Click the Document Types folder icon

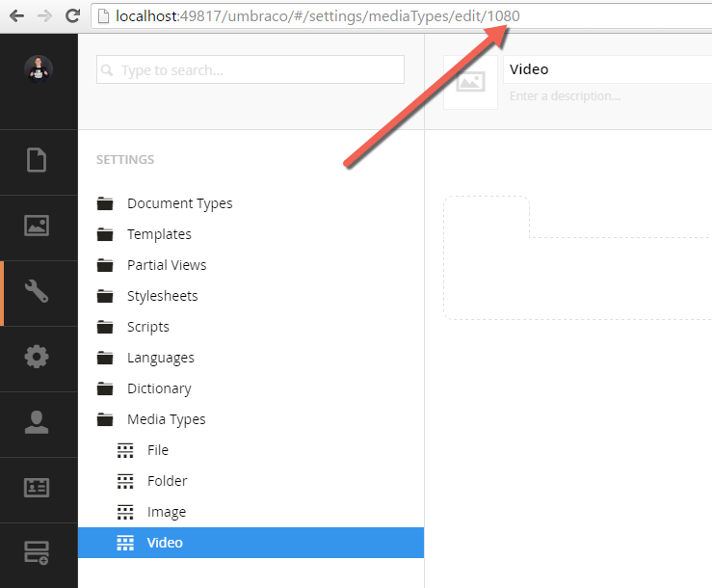105,203
